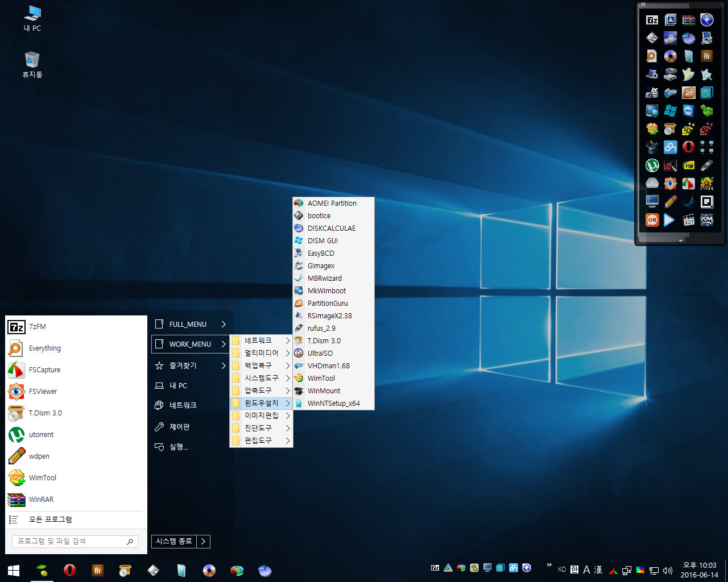Click the taskbar clock showing 오후 10:03
The height and width of the screenshot is (582, 728).
[700, 570]
